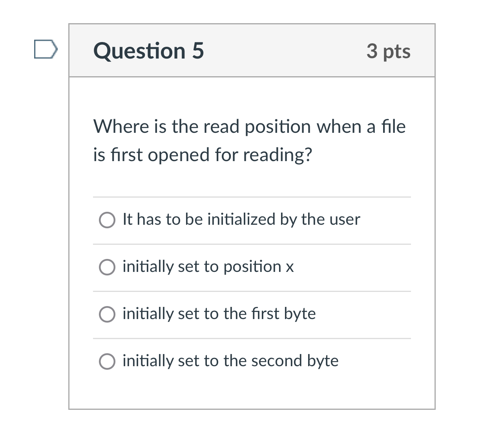Click the label text 'initially set to position x'
Image resolution: width=504 pixels, height=433 pixels.
[208, 267]
